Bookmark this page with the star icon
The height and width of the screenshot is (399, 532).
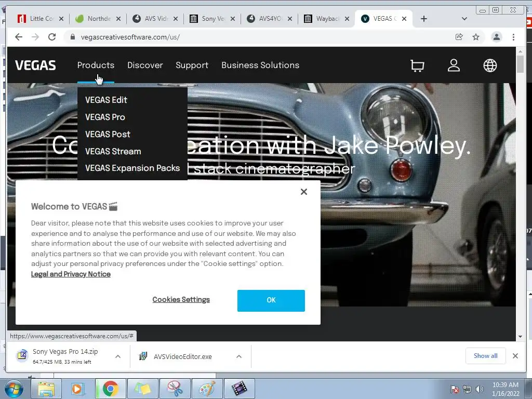pyautogui.click(x=476, y=37)
